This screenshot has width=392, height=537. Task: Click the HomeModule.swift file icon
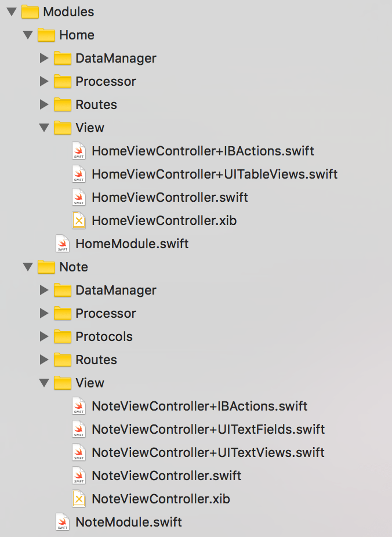62,244
